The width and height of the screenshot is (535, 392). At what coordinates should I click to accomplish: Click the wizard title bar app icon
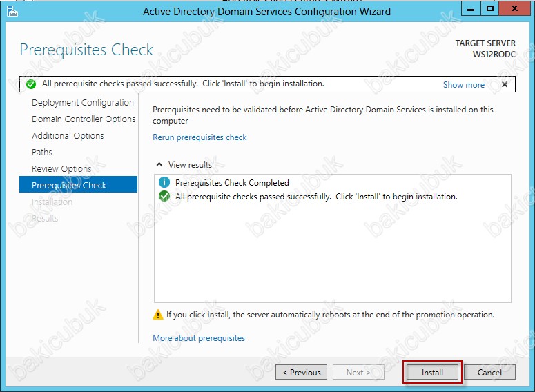[x=12, y=11]
